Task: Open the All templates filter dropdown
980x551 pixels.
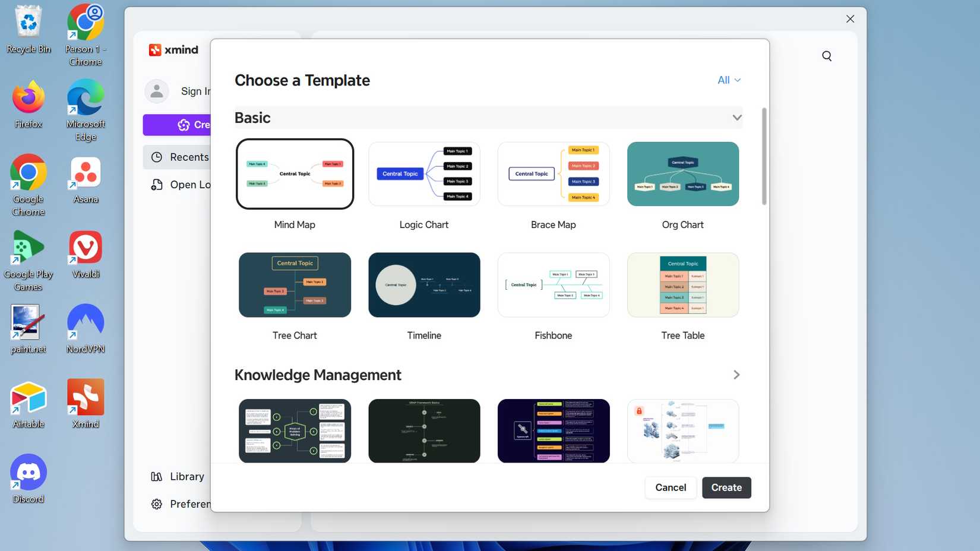Action: click(x=728, y=80)
